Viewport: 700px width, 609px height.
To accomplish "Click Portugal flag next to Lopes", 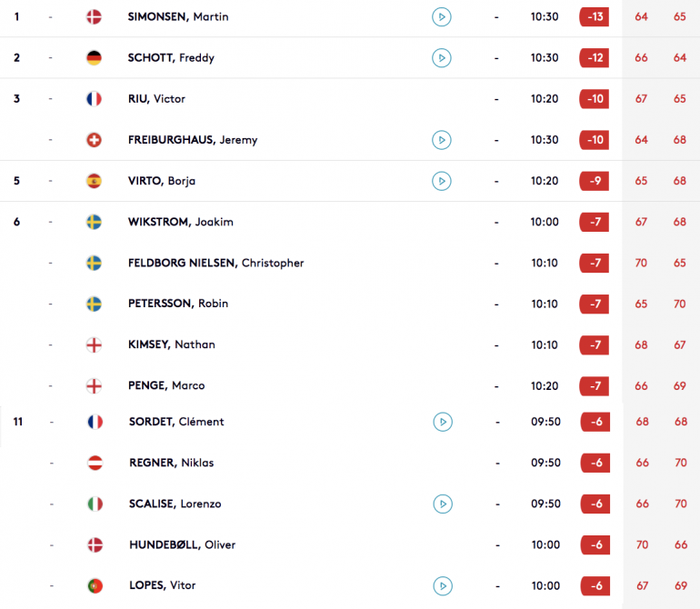I will click(95, 585).
